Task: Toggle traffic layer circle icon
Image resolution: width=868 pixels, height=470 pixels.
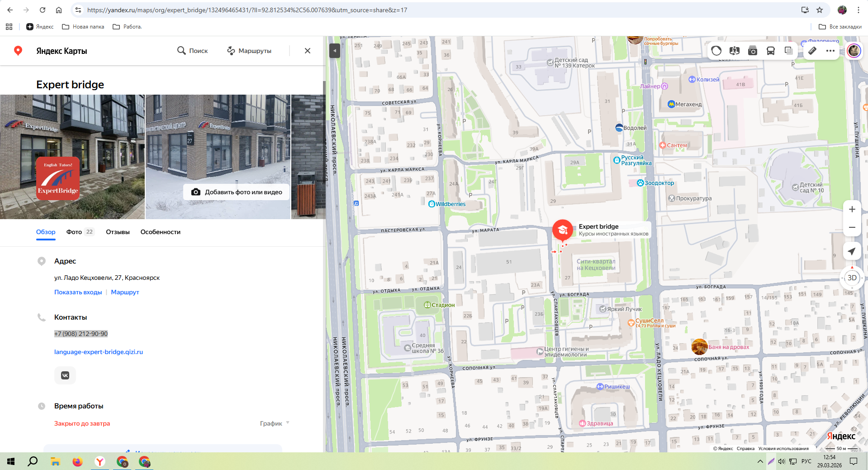Action: click(x=716, y=51)
